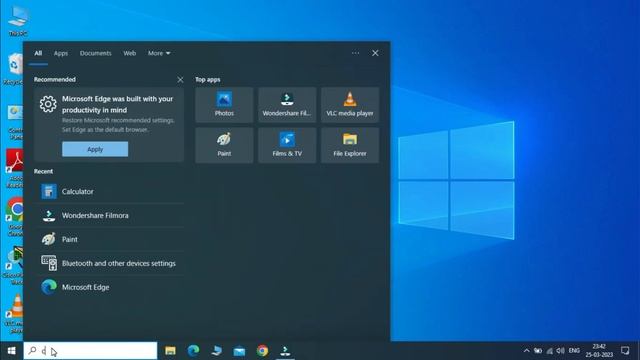This screenshot has height=360, width=640.
Task: Open File Explorer tile in Top apps
Action: (350, 145)
